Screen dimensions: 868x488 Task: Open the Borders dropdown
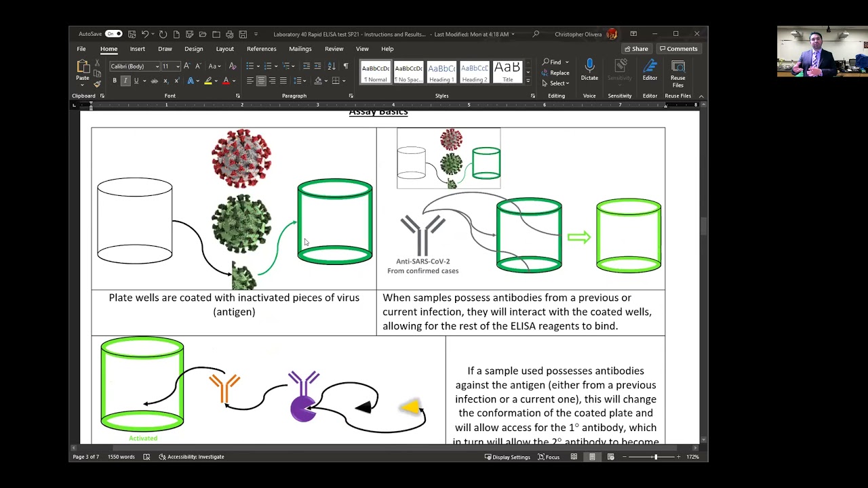point(344,81)
